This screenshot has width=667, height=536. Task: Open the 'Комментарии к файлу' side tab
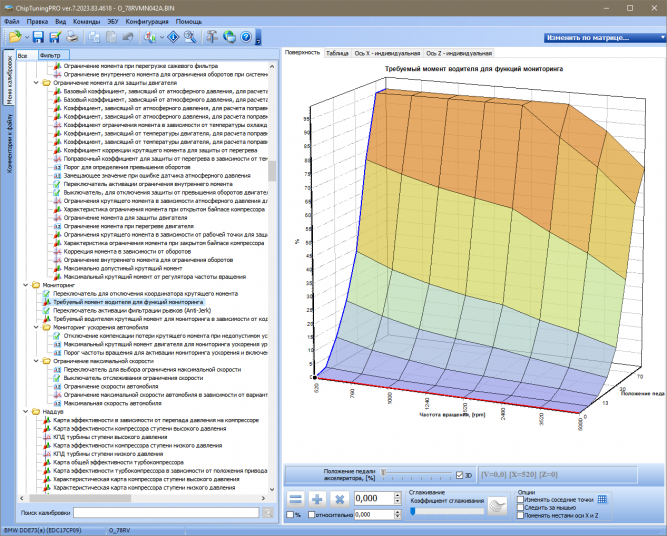[x=9, y=143]
